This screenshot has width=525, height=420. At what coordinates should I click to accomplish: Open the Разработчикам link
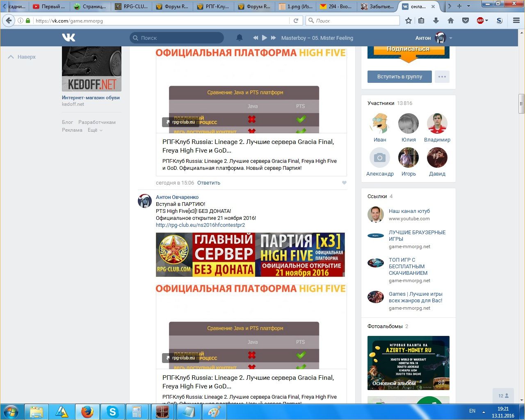click(x=97, y=122)
